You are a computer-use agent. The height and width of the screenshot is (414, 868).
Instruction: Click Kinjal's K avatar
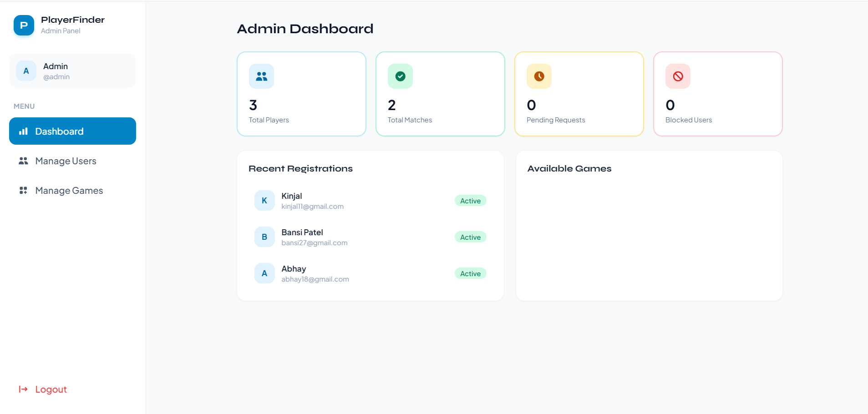264,201
